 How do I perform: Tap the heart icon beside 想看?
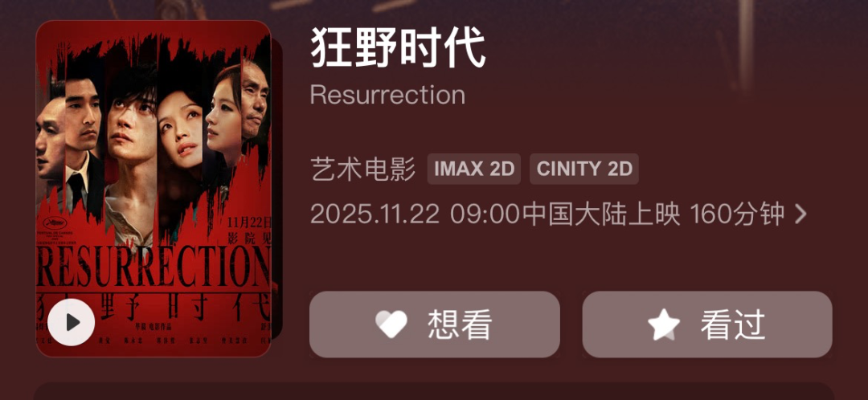(x=391, y=324)
